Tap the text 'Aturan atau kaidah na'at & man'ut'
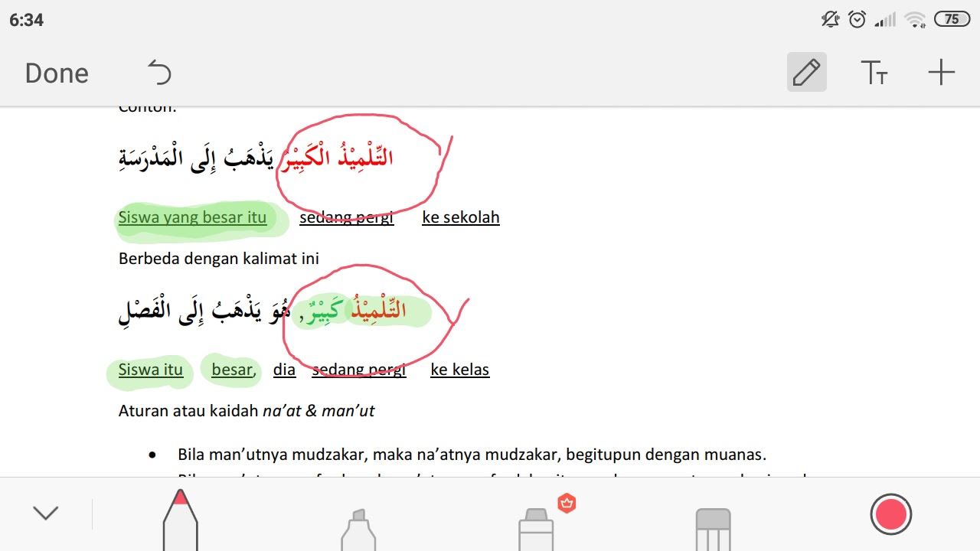 pos(247,411)
